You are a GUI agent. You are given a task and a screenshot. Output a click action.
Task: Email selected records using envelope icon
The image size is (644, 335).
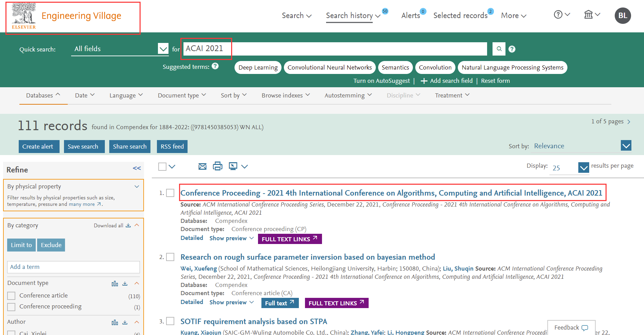click(203, 166)
